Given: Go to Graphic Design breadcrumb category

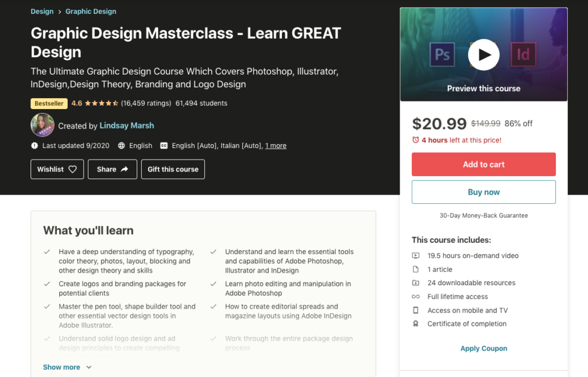Looking at the screenshot, I should [x=91, y=11].
